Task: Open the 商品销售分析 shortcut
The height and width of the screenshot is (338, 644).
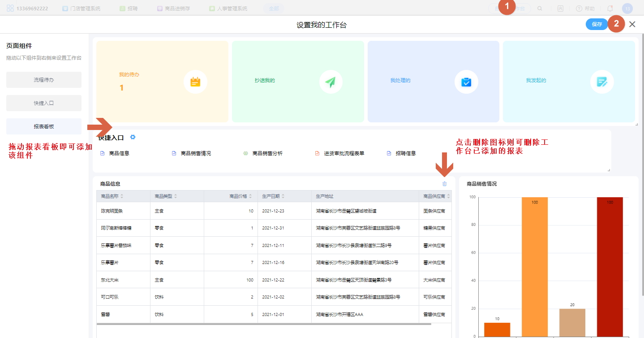Action: click(267, 153)
